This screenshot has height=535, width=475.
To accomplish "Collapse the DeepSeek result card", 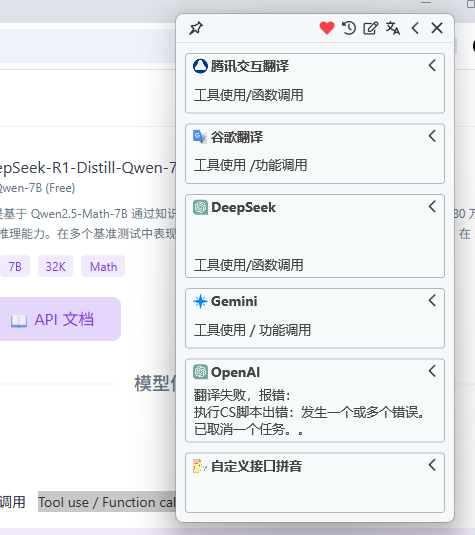I will [x=432, y=206].
